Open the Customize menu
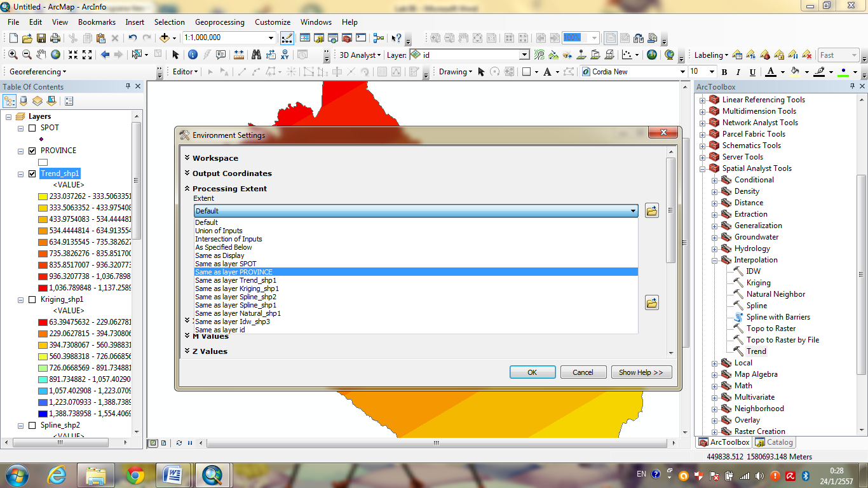 click(x=273, y=22)
